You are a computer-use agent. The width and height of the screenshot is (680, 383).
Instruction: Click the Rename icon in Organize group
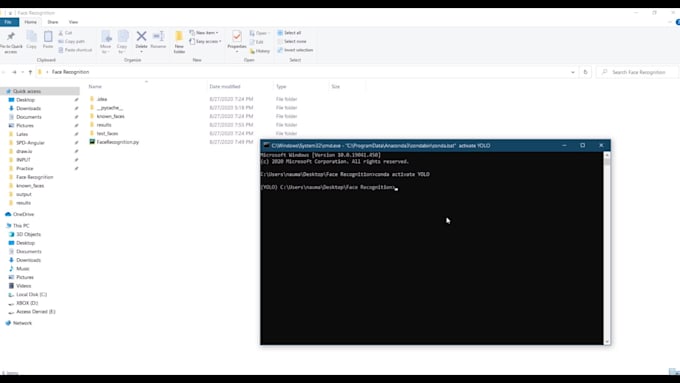click(x=158, y=36)
